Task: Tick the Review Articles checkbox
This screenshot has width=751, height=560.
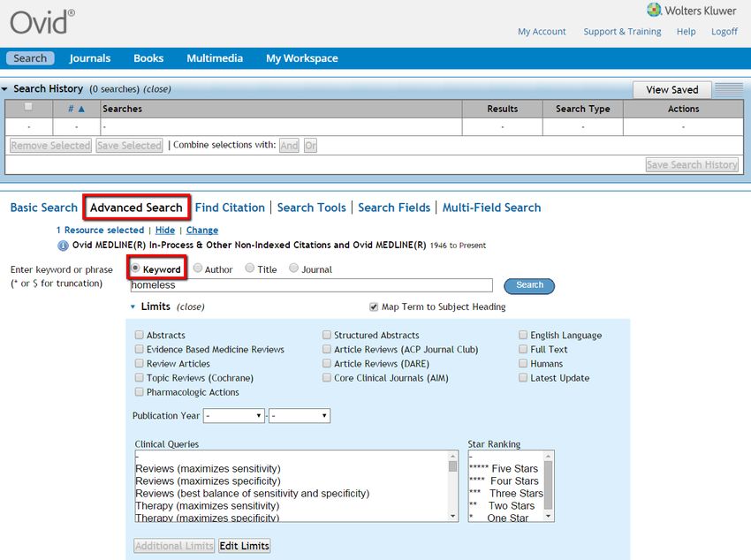Action: [140, 363]
